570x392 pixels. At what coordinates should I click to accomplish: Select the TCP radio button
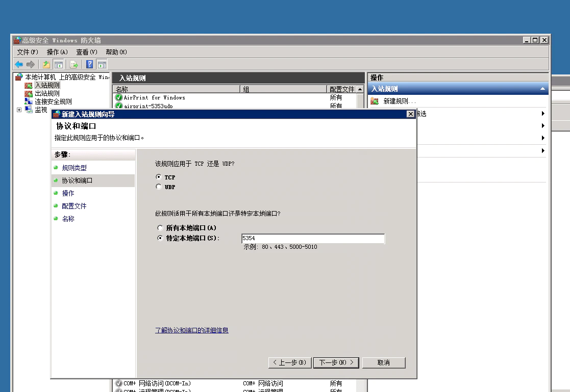tap(159, 177)
